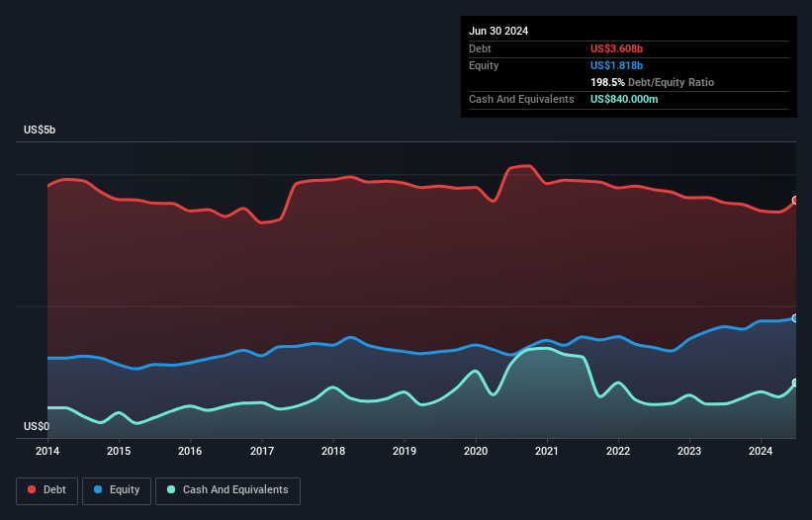
Task: Select the 2019 x-axis label
Action: (x=405, y=451)
